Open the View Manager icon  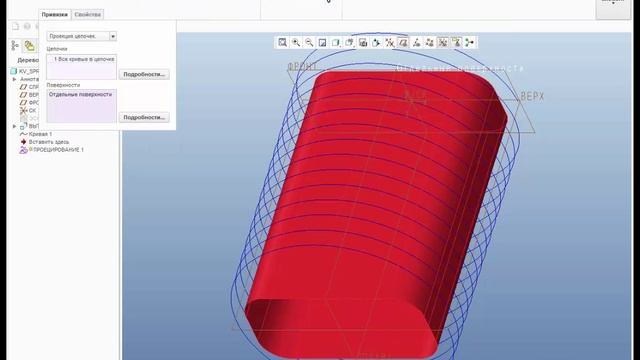coord(363,42)
